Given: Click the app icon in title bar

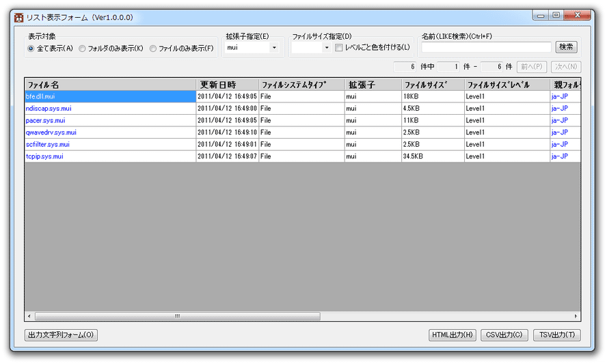Looking at the screenshot, I should click(18, 17).
